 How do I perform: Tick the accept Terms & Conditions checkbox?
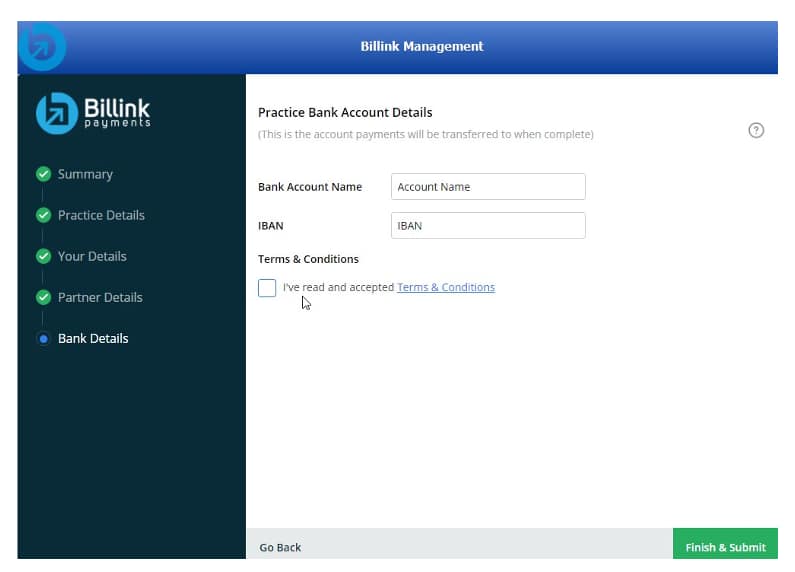point(267,288)
